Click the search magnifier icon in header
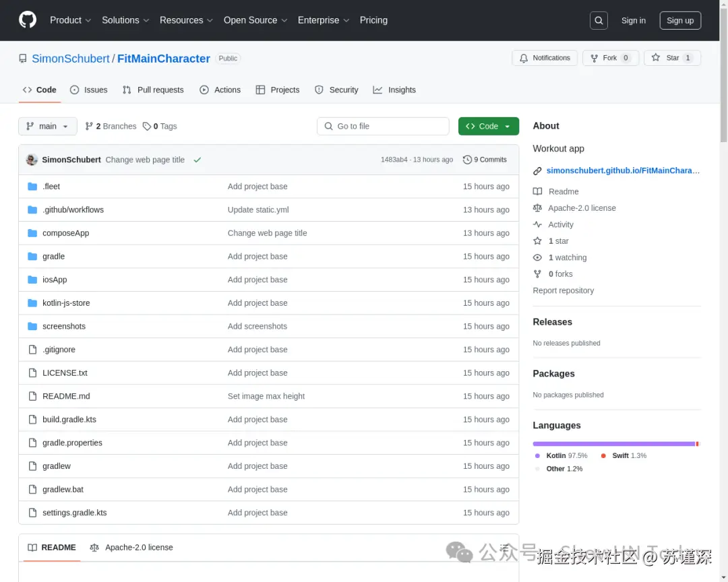The image size is (728, 582). (599, 20)
